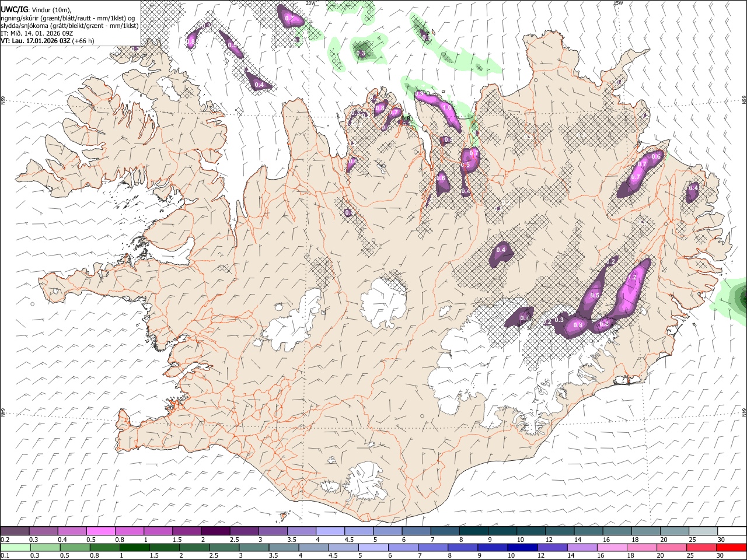
Task: Click the dark teal 8 swatch in the snow scale
Action: (473, 531)
